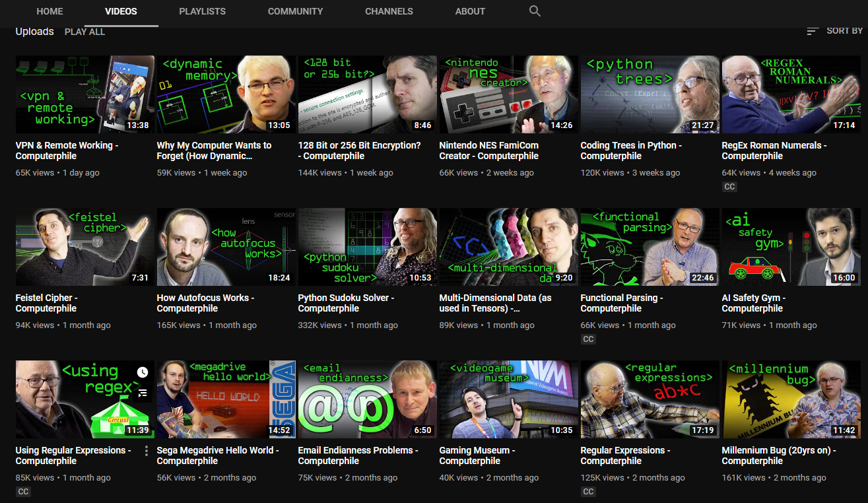Screen dimensions: 868x503
Task: Open VPN & Remote Working video thumbnail
Action: click(x=85, y=94)
